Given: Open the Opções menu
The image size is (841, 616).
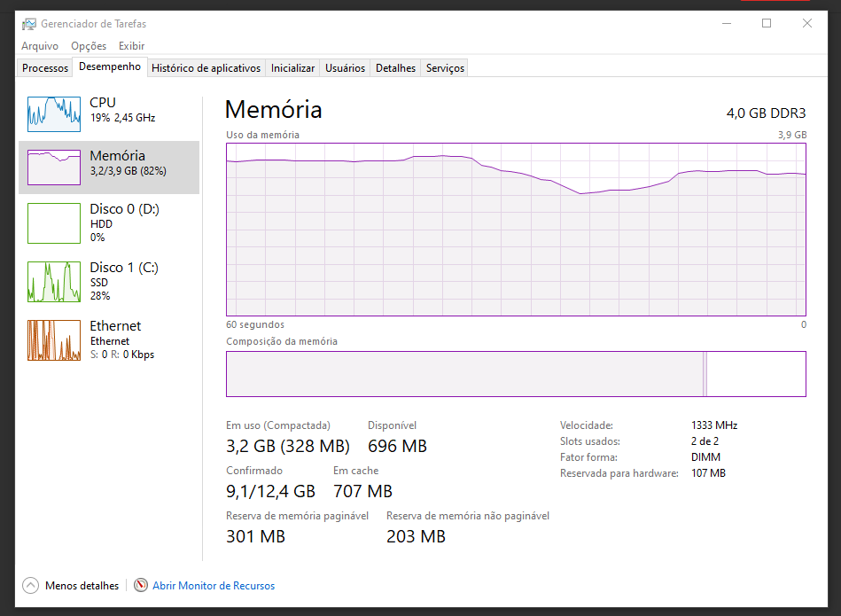Looking at the screenshot, I should pyautogui.click(x=89, y=46).
